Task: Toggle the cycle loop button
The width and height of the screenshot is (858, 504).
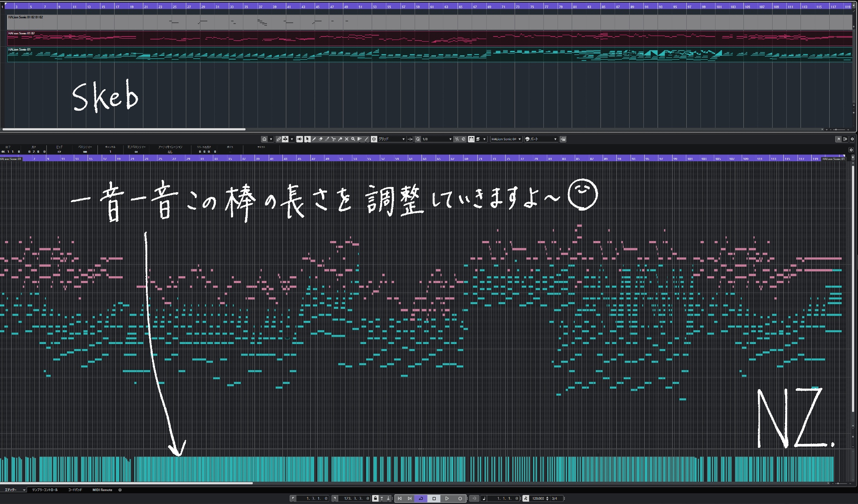Action: point(421,498)
